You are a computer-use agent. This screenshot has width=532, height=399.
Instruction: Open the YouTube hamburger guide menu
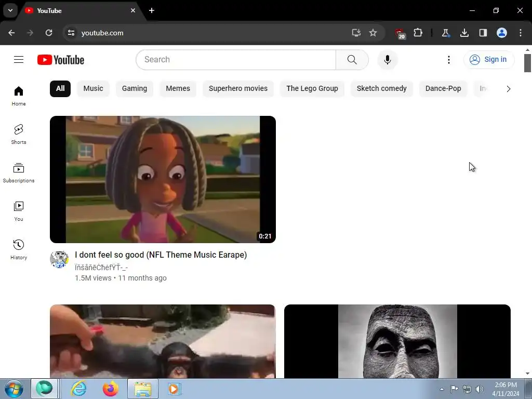click(19, 60)
